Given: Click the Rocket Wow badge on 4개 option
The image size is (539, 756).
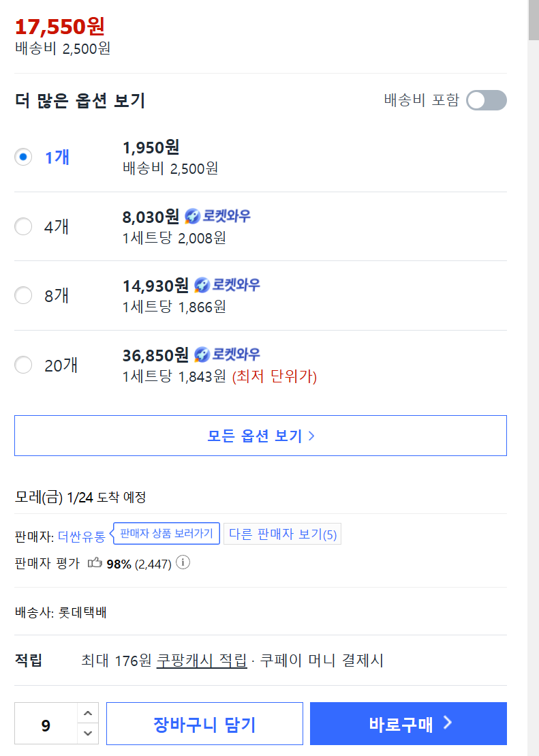Looking at the screenshot, I should 217,216.
